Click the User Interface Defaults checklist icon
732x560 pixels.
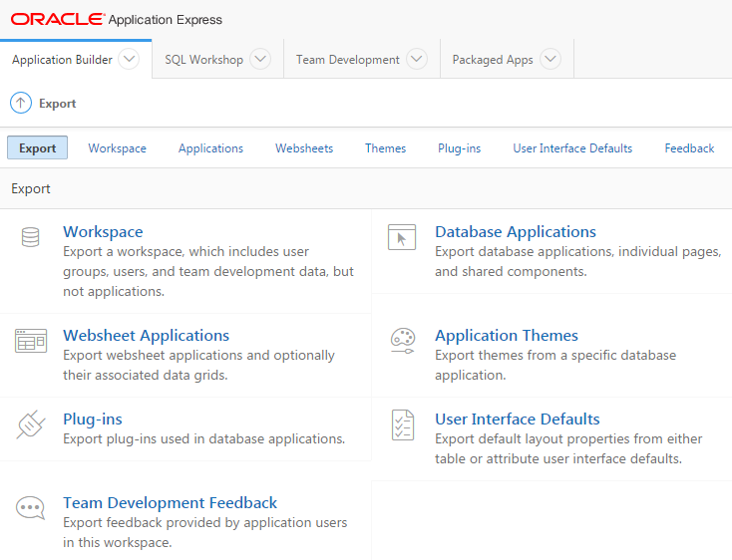pyautogui.click(x=401, y=424)
